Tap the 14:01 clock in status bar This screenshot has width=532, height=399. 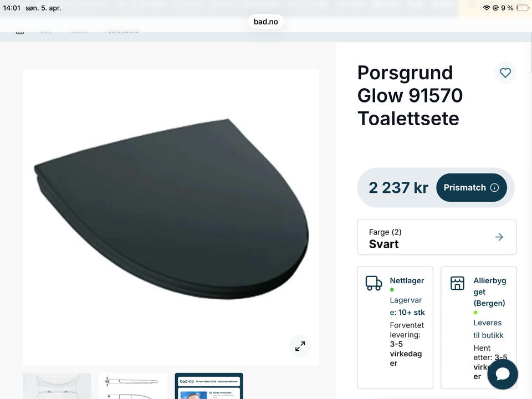point(12,8)
